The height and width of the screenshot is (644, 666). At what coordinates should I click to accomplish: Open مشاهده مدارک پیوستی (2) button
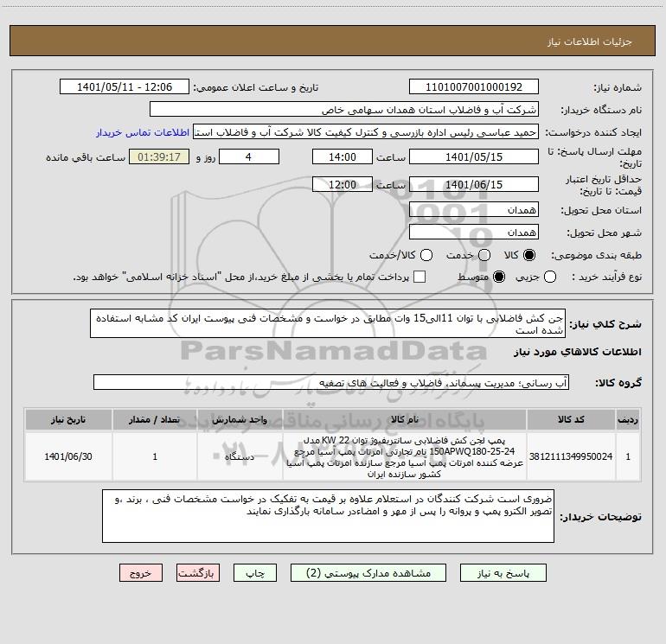tap(368, 573)
